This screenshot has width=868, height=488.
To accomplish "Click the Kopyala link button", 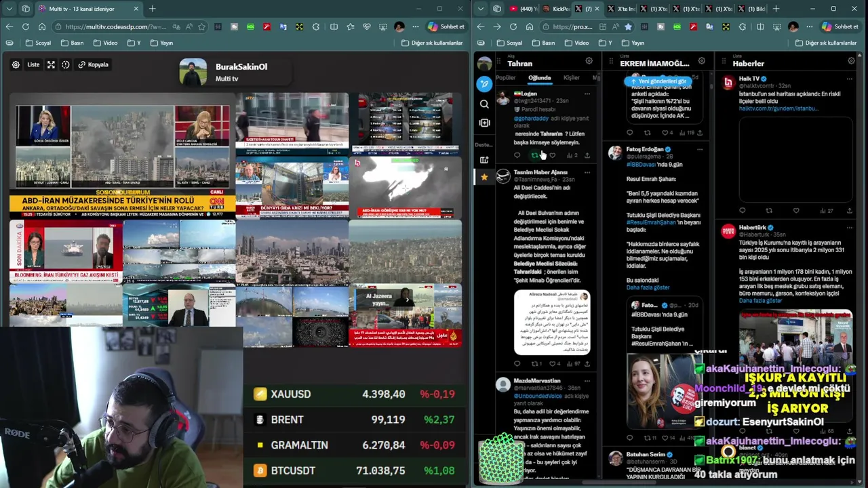I will click(93, 64).
